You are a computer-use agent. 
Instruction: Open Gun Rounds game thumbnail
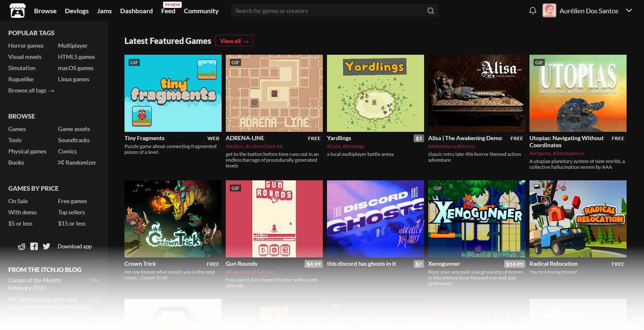[274, 219]
